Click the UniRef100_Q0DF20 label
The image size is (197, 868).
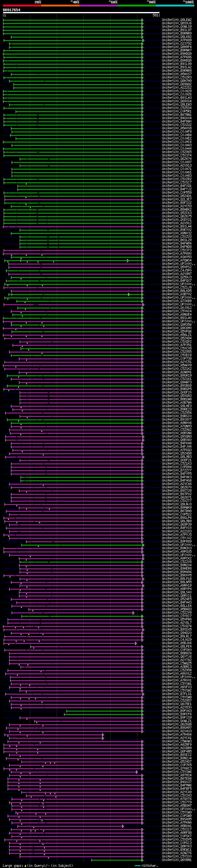[177, 392]
